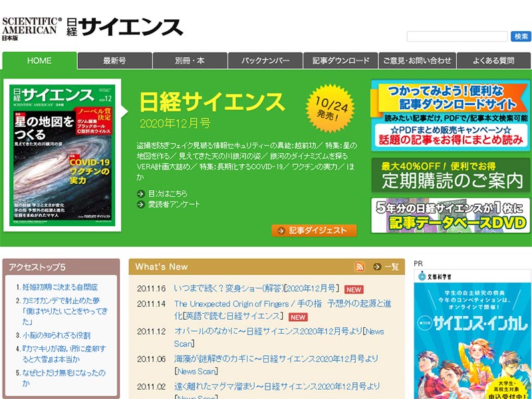Screen dimensions: 532x399
Task: Open news 遠く離れたマグマ溜まり
Action: coord(277,391)
